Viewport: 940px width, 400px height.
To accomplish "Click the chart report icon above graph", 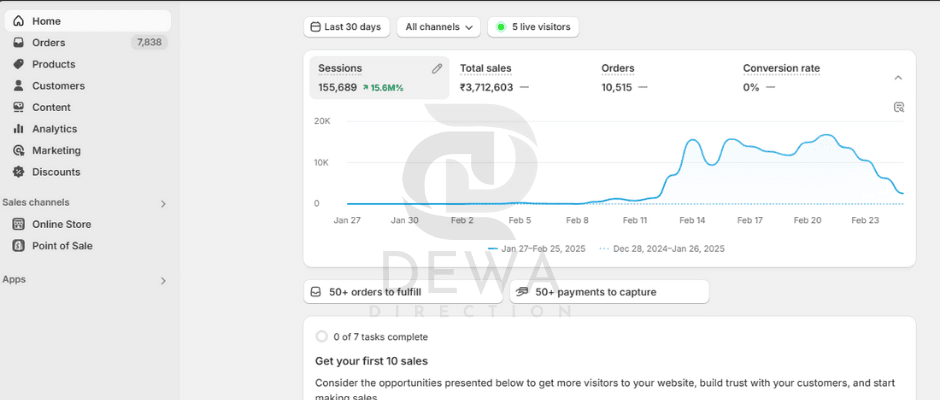I will (x=899, y=107).
